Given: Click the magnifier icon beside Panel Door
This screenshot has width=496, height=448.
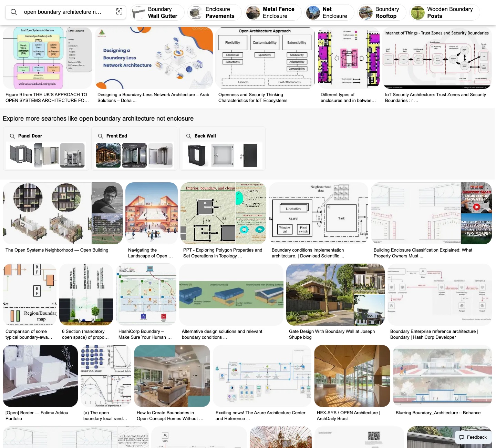Looking at the screenshot, I should [12, 136].
